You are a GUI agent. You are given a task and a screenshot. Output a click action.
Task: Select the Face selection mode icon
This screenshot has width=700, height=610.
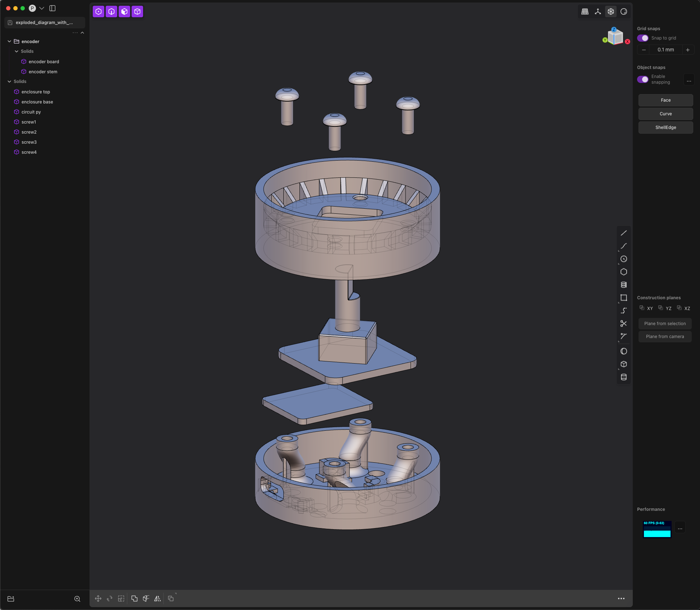(124, 11)
